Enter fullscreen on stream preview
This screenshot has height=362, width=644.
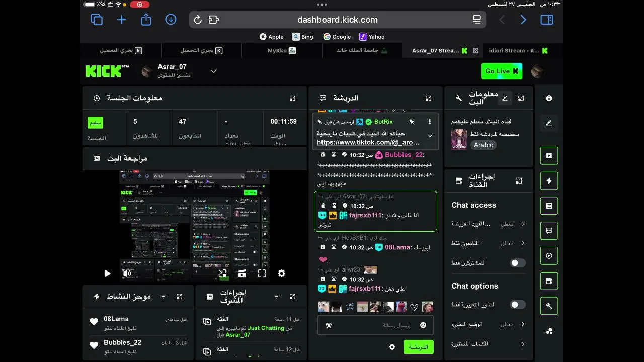click(x=262, y=273)
